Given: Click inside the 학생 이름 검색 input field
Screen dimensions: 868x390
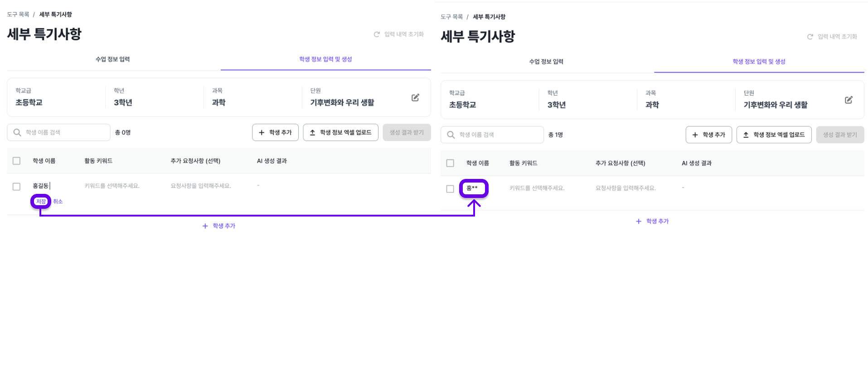Looking at the screenshot, I should pyautogui.click(x=59, y=132).
